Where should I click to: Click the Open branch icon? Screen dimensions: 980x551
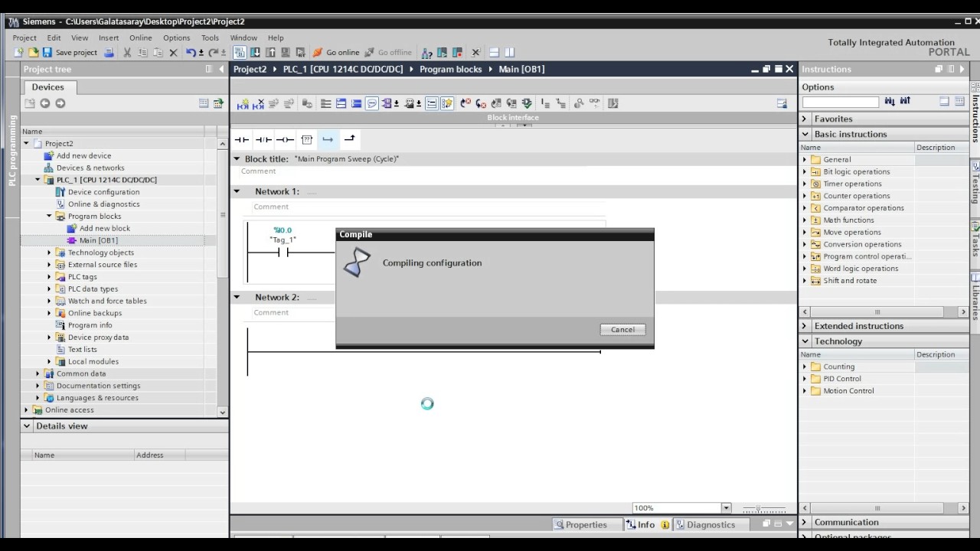point(328,139)
